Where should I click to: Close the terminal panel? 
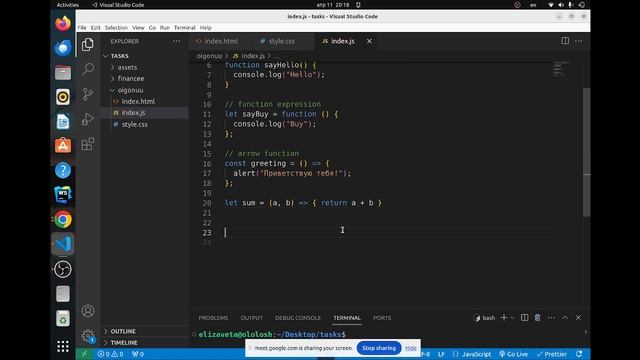click(x=578, y=318)
